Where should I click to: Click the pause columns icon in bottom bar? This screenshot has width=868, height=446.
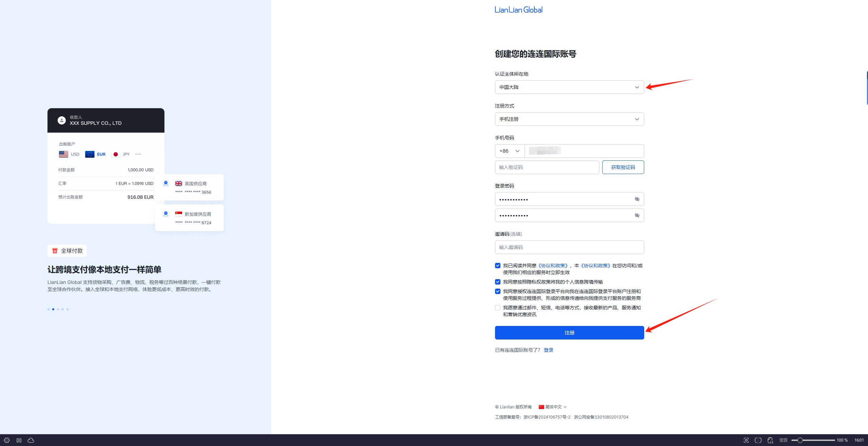(19, 440)
